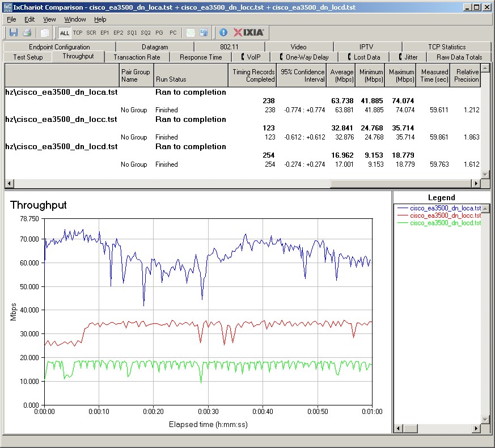Toggle the EP1 filter button
The image size is (495, 448).
[x=104, y=32]
